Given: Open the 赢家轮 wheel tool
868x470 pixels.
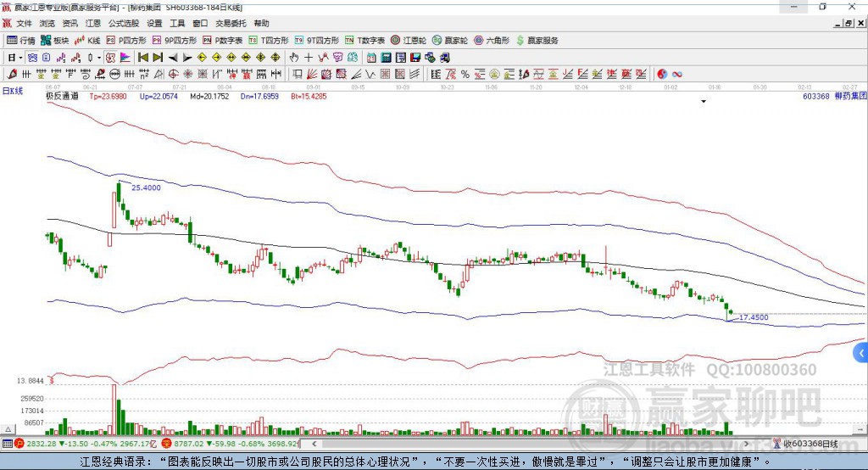Looking at the screenshot, I should [450, 41].
